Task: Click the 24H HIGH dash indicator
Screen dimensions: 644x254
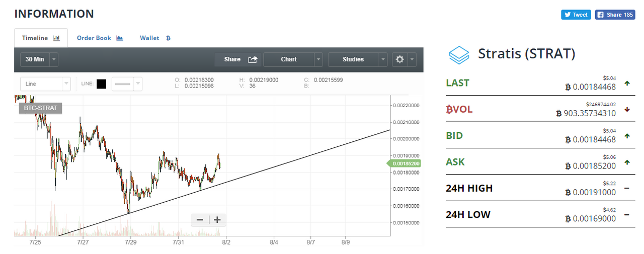Action: (627, 188)
